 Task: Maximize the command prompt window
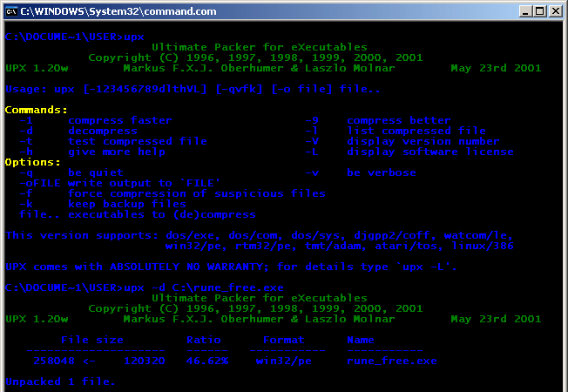click(540, 10)
